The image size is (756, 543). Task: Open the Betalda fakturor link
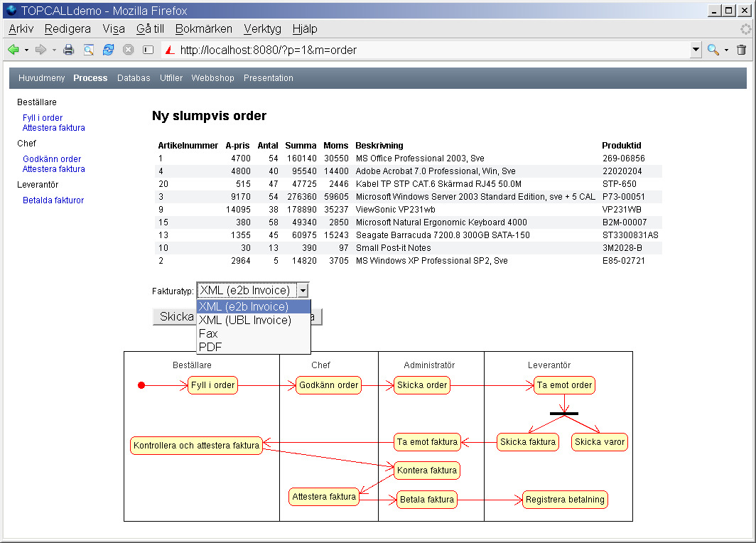coord(53,200)
